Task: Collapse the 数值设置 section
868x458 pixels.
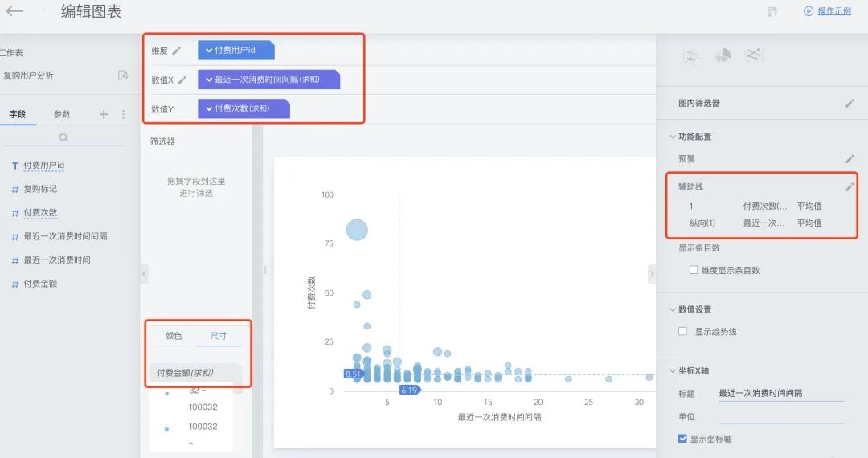Action: [673, 310]
